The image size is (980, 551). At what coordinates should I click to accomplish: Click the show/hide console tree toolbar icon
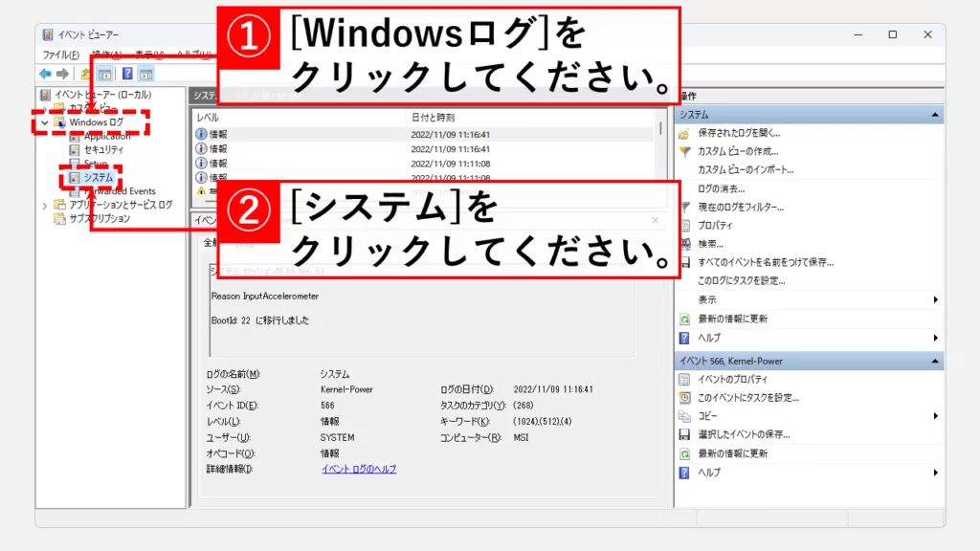click(x=105, y=74)
